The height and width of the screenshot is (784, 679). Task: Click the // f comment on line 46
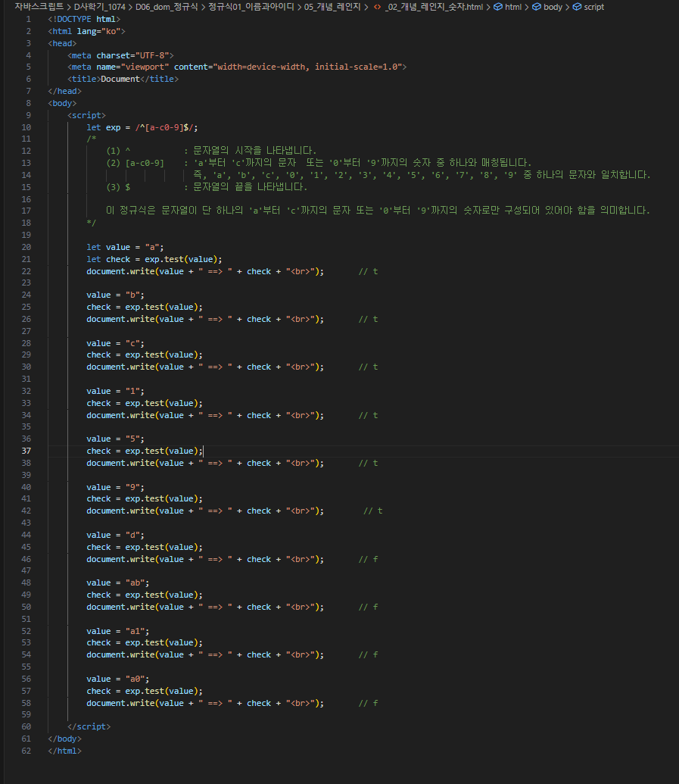(x=368, y=559)
